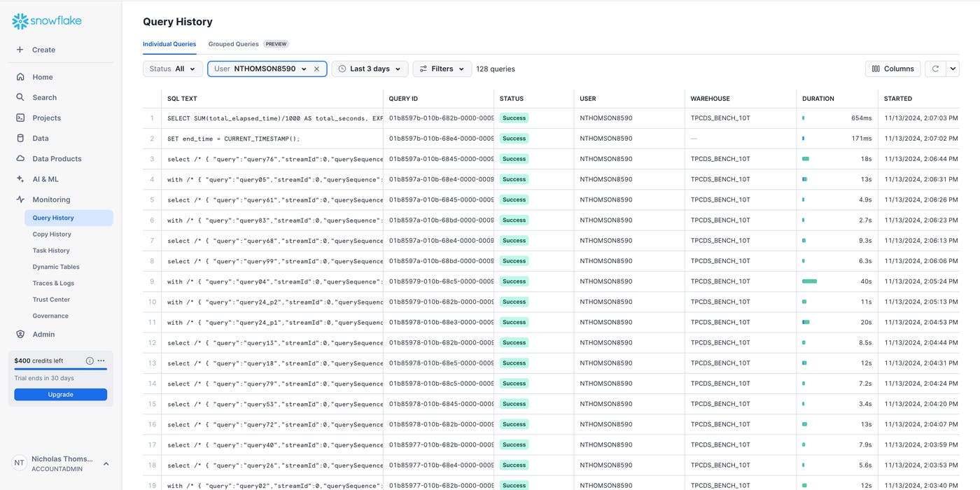
Task: Click the Snowflake logo
Action: (x=47, y=21)
